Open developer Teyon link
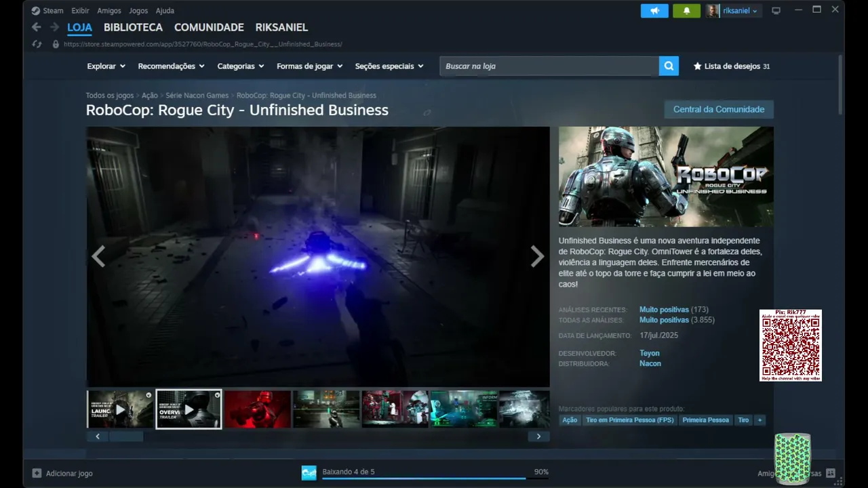The height and width of the screenshot is (488, 868). point(650,353)
